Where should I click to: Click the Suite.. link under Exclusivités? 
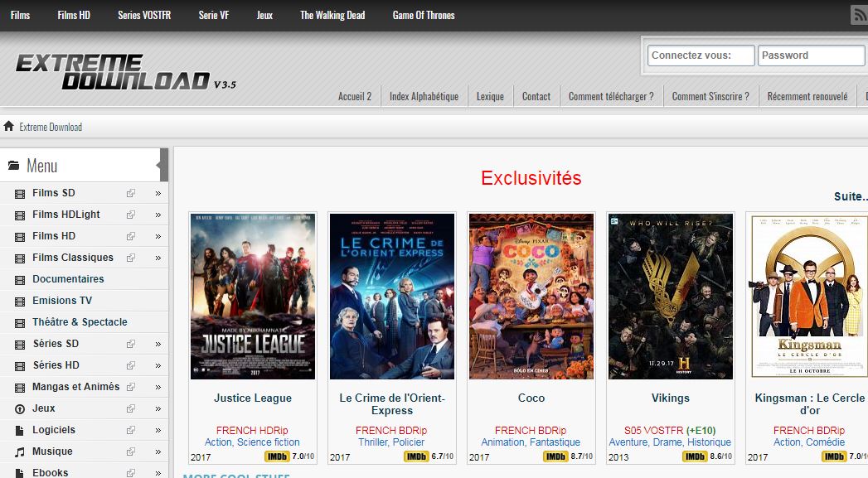[851, 196]
